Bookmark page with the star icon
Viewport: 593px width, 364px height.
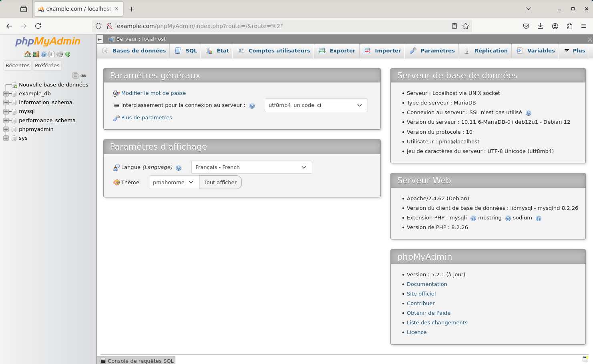point(466,26)
